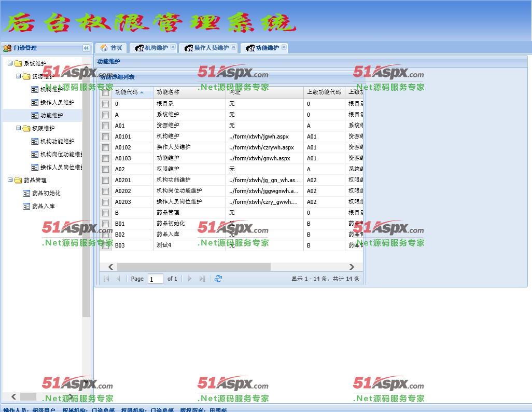Screen dimensions: 532x412
Task: Go to last page in pager
Action: (202, 279)
